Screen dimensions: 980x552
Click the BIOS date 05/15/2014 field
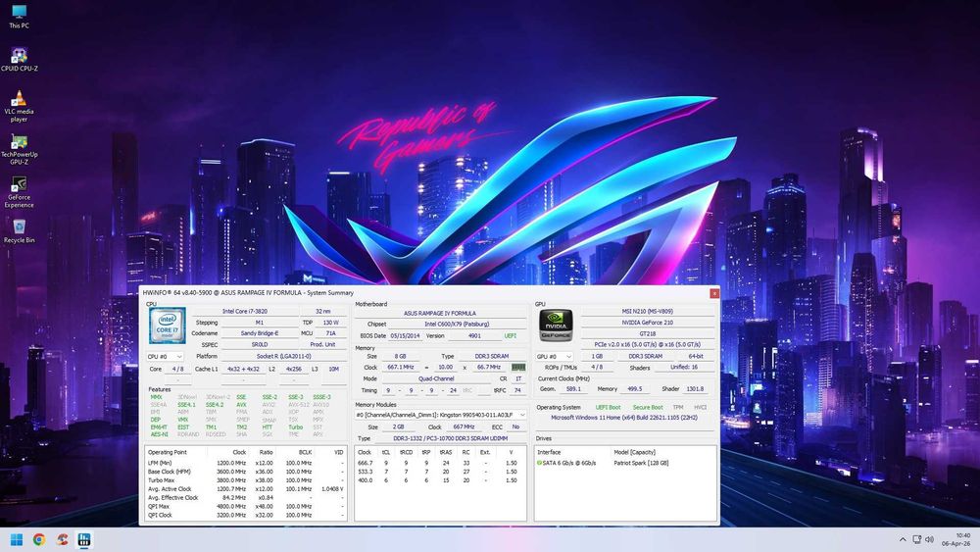[406, 335]
